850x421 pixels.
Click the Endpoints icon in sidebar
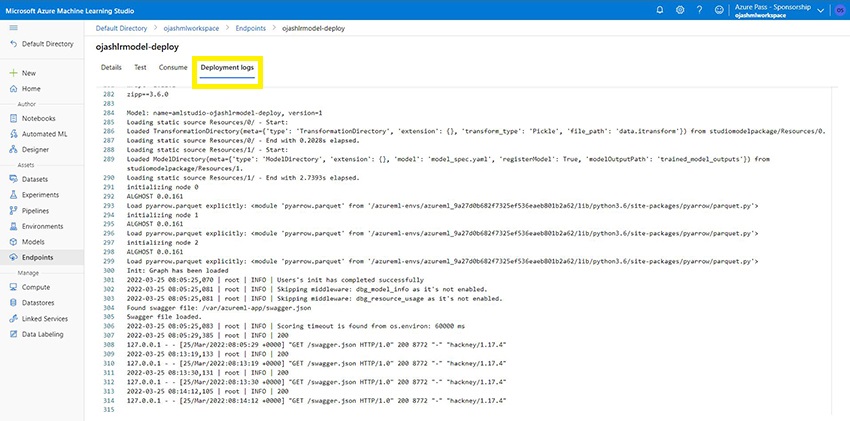point(14,258)
